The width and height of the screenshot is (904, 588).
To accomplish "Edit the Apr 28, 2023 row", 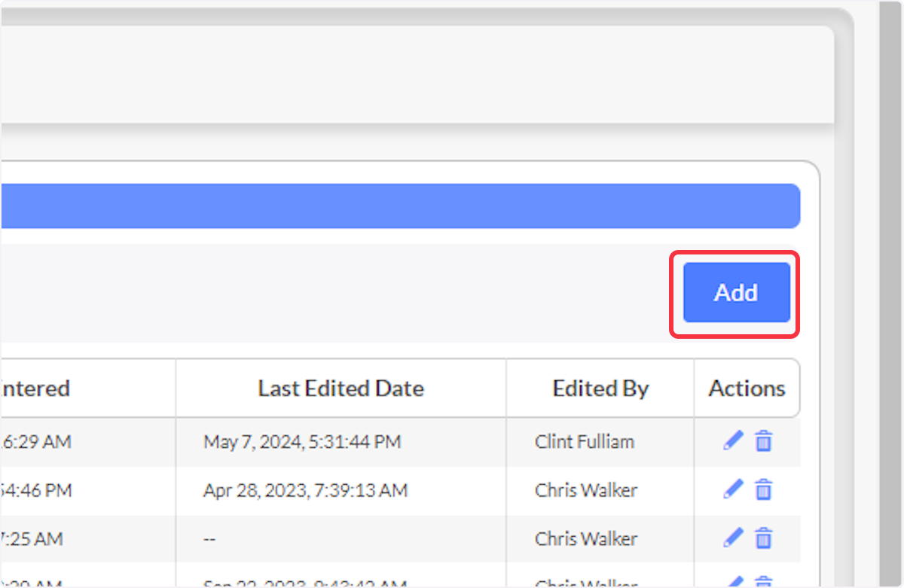I will coord(733,489).
